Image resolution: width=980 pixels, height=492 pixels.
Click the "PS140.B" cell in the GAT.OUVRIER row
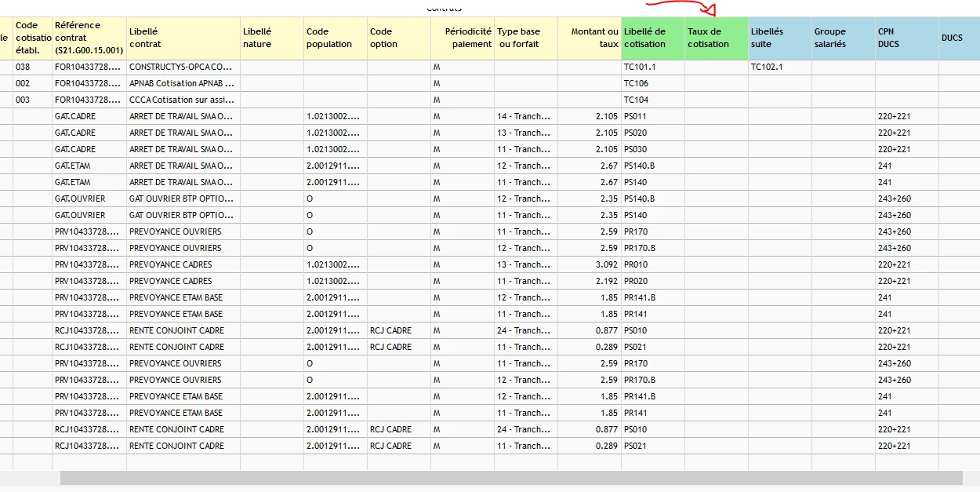click(653, 199)
